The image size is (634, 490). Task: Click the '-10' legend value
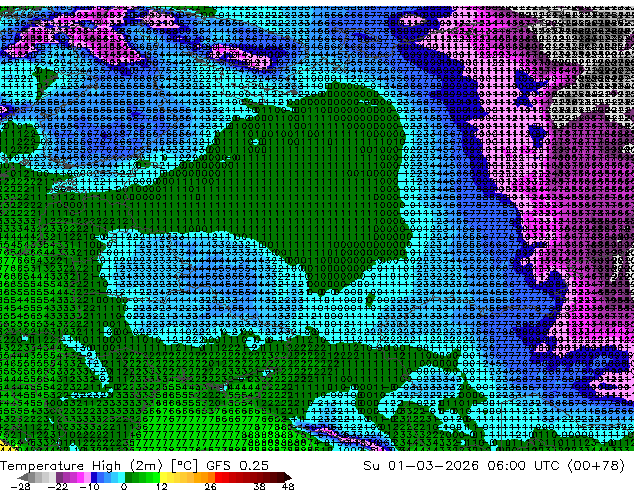pyautogui.click(x=89, y=486)
